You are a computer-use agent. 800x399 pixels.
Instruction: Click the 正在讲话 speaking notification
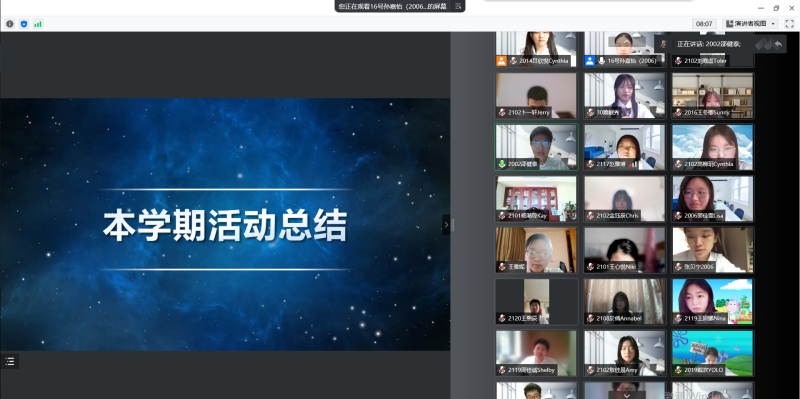pyautogui.click(x=709, y=44)
